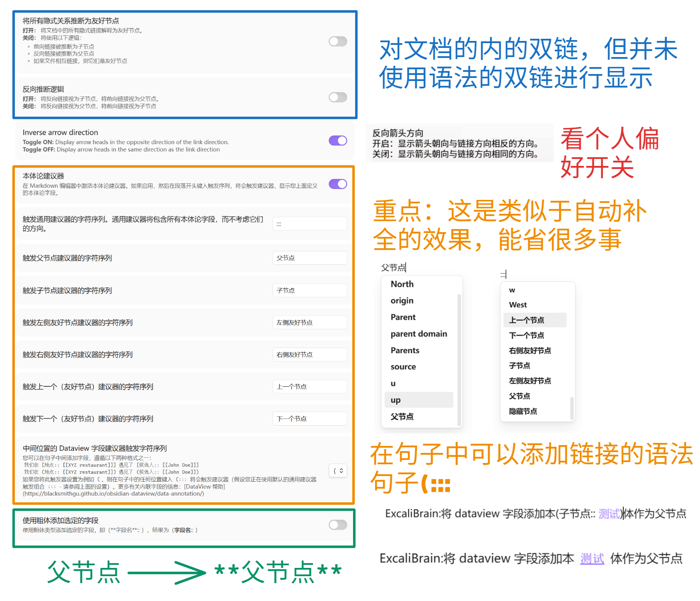Viewport: 700px width, 601px height.
Task: Disable the Inverse arrow direction toggle
Action: pyautogui.click(x=337, y=141)
